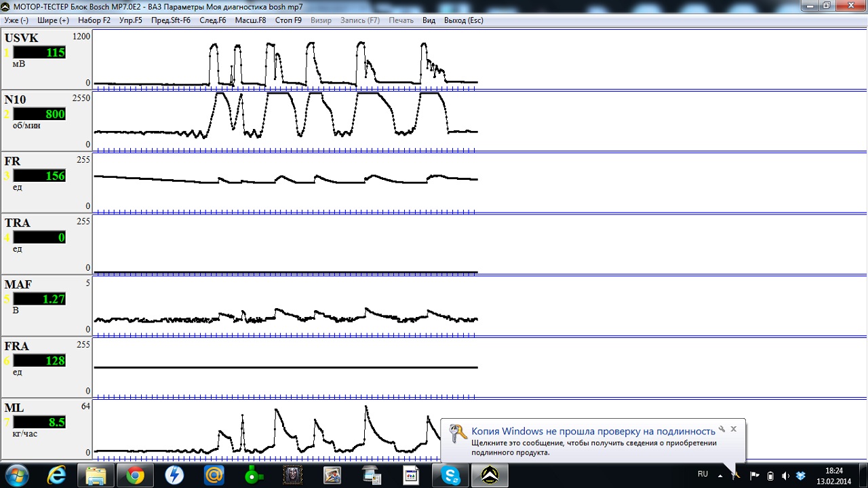Show hidden system tray icons arrow
Screen dimensions: 868x488
click(720, 475)
